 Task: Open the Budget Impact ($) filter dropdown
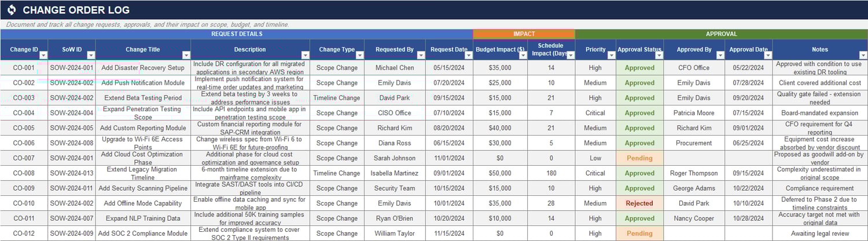pos(523,55)
